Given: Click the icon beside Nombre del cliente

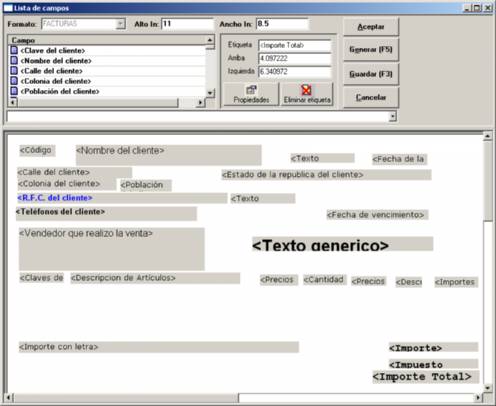Looking at the screenshot, I should 14,61.
